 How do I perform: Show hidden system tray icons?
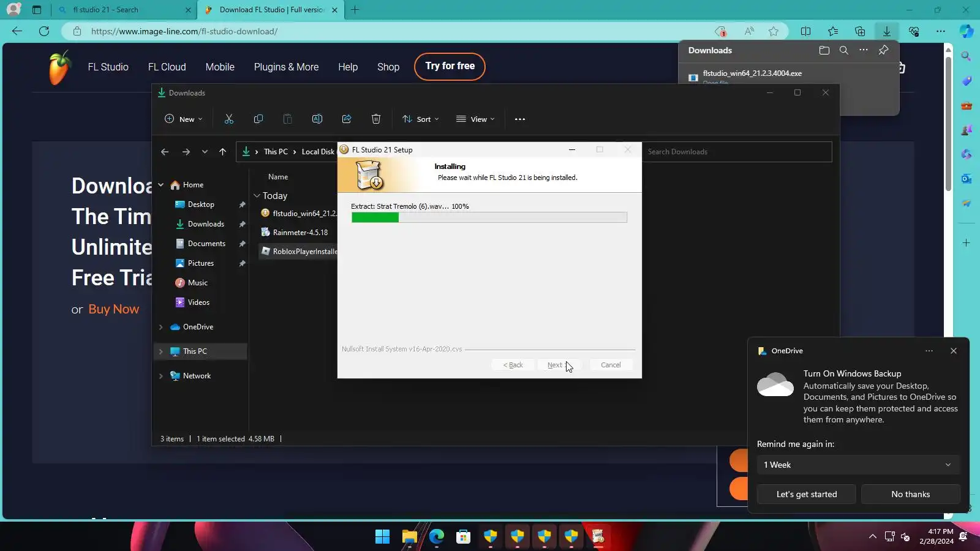point(872,537)
